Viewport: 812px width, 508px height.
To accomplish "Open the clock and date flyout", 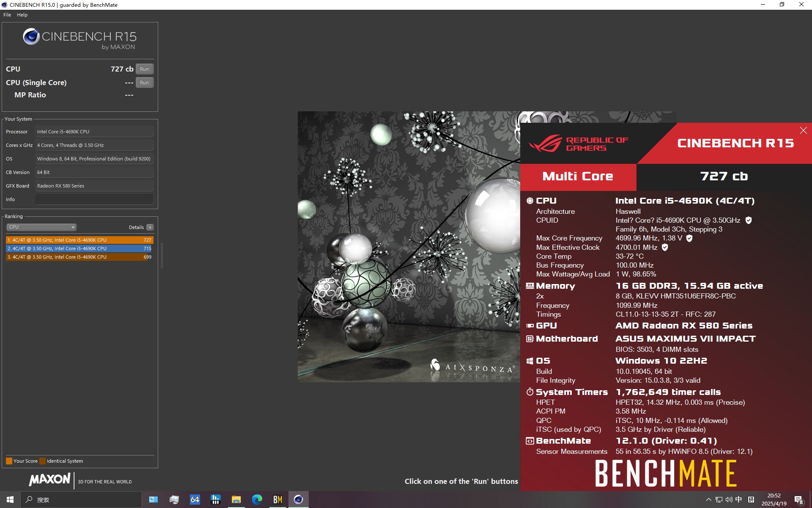I will click(x=774, y=500).
